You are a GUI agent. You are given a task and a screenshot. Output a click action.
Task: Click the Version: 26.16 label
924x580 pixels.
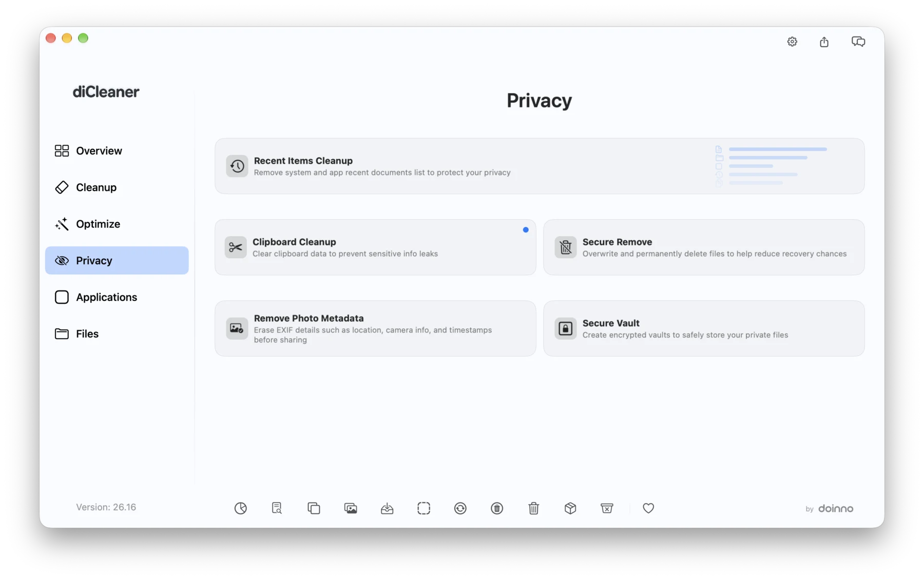(x=106, y=507)
